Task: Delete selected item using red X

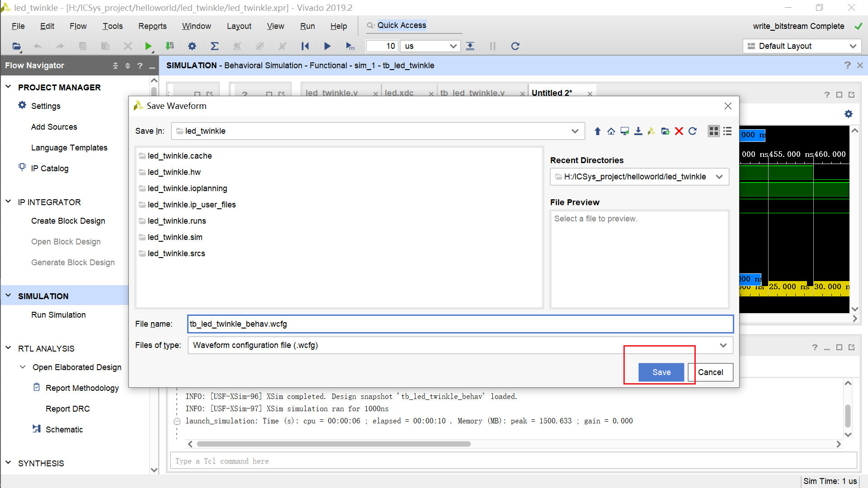Action: click(679, 131)
